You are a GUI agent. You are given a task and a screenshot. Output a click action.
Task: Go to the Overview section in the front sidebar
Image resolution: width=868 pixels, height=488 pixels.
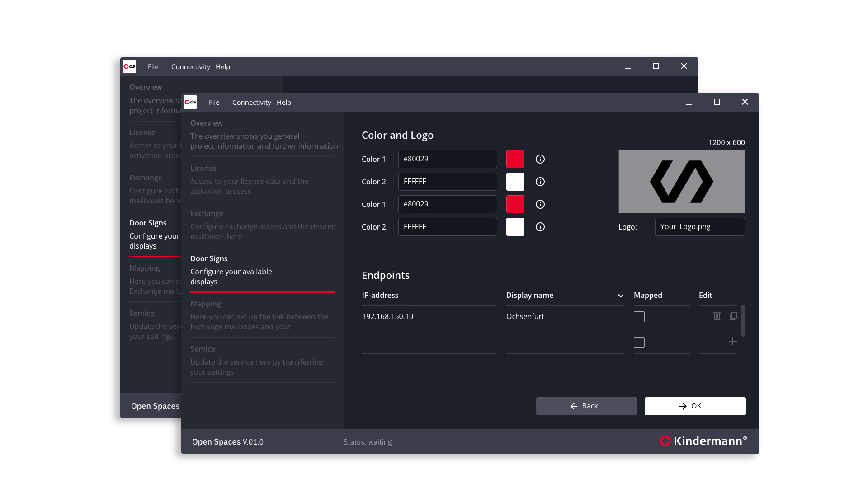click(x=262, y=135)
